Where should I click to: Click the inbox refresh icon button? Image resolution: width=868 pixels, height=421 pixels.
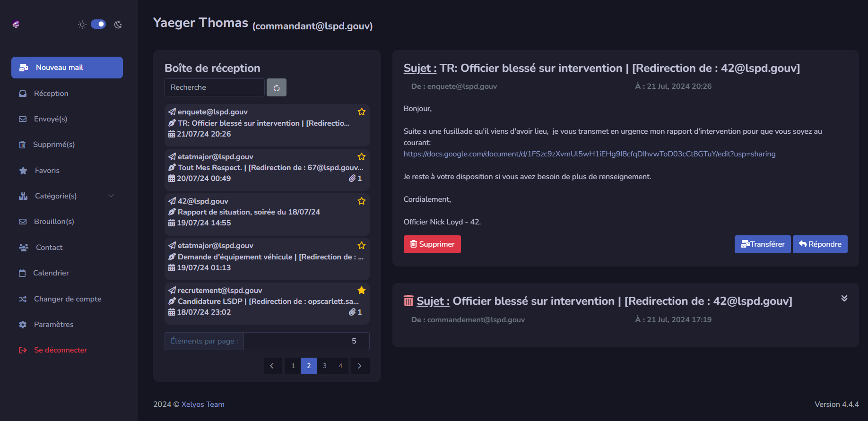tap(277, 87)
